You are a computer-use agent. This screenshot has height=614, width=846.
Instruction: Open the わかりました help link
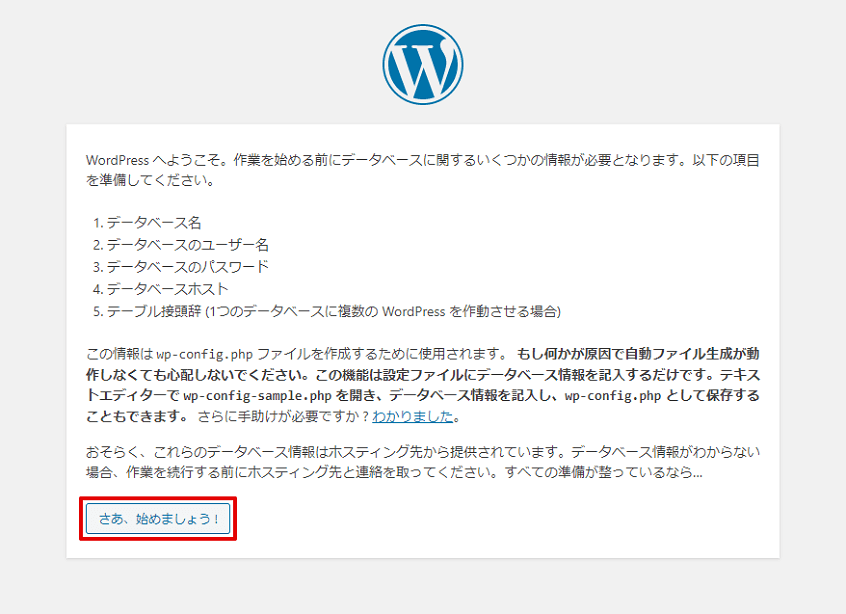pos(412,417)
